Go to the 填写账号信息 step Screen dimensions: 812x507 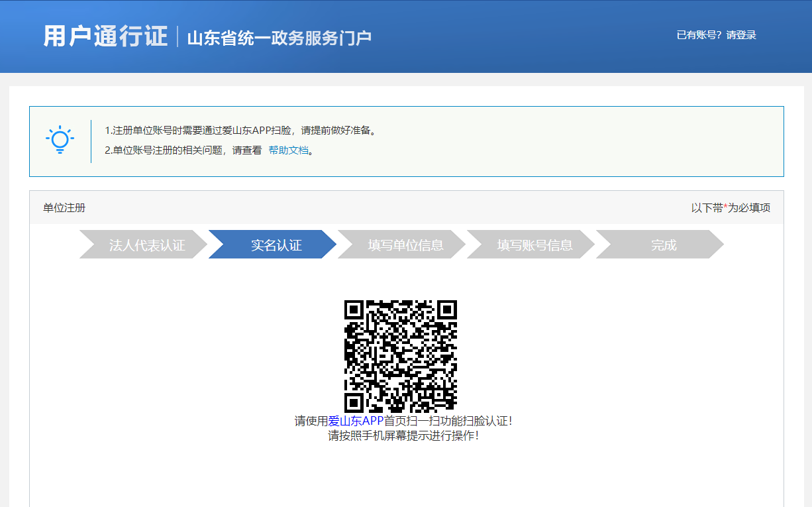pyautogui.click(x=534, y=245)
